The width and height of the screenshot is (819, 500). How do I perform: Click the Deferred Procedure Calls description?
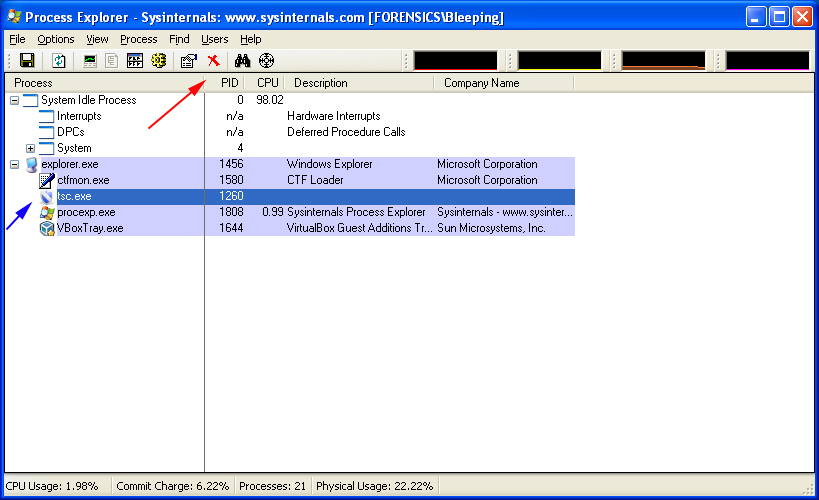coord(346,132)
